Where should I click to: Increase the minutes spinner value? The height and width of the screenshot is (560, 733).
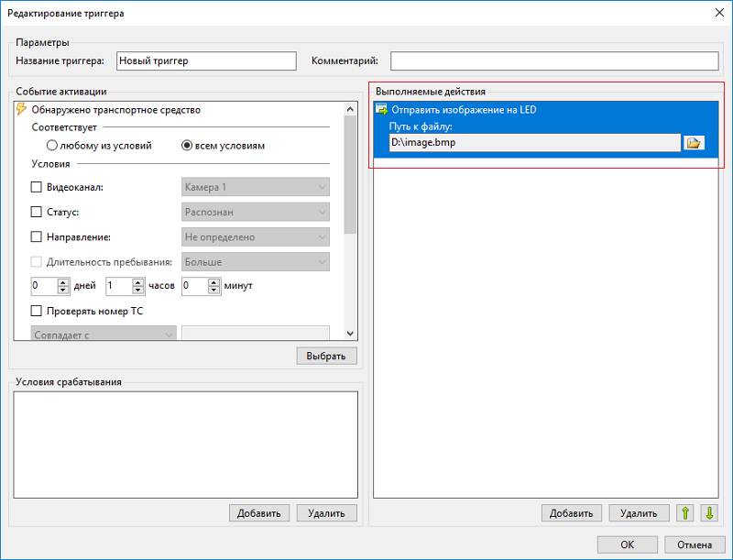[213, 282]
